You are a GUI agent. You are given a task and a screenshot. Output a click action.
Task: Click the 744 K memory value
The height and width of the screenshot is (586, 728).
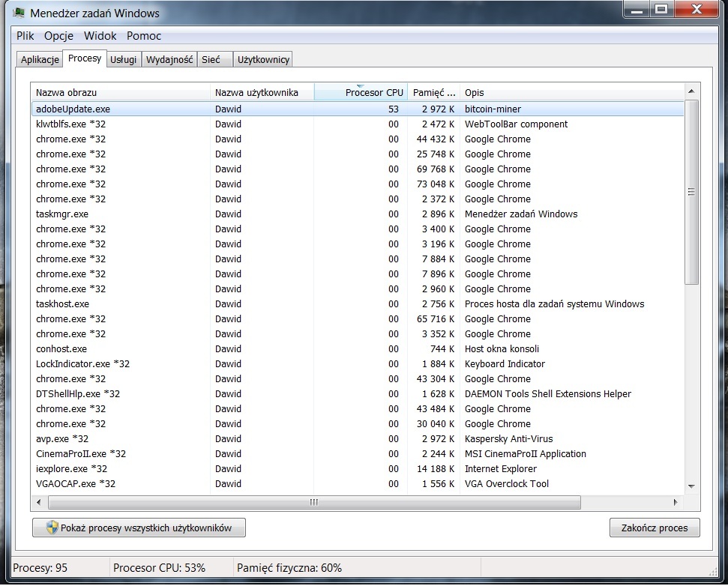coord(442,349)
